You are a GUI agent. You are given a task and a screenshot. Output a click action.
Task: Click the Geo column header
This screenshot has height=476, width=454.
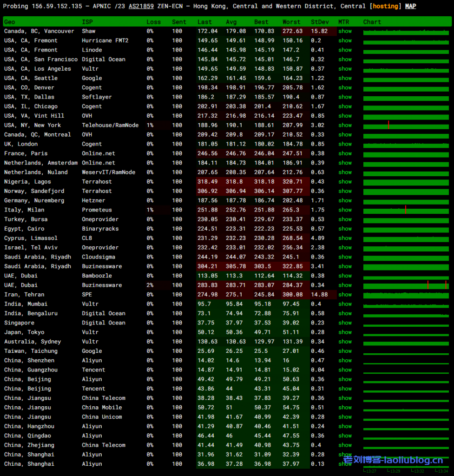[10, 22]
